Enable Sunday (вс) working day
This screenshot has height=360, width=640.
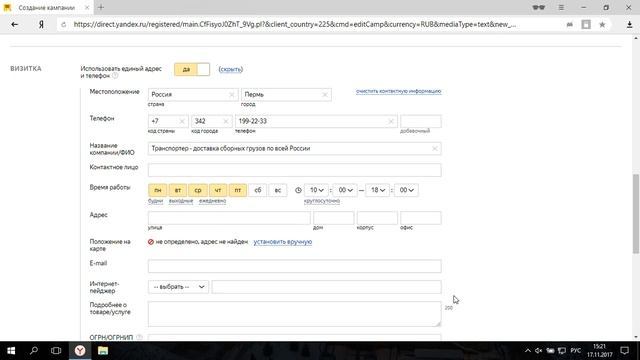coord(278,190)
